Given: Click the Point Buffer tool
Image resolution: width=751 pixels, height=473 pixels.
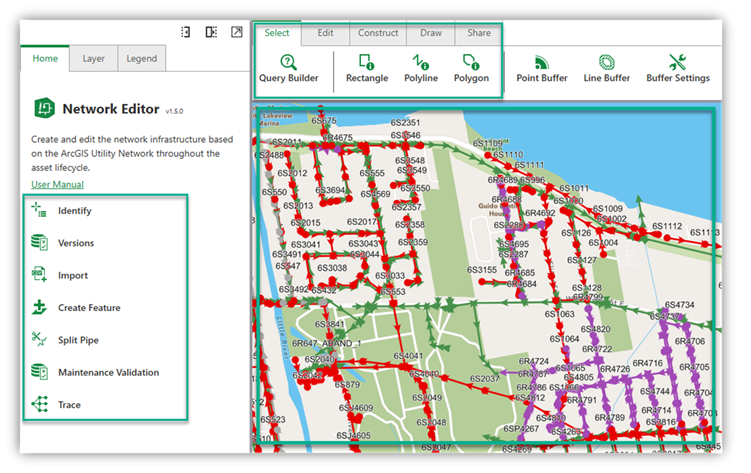Looking at the screenshot, I should point(541,68).
